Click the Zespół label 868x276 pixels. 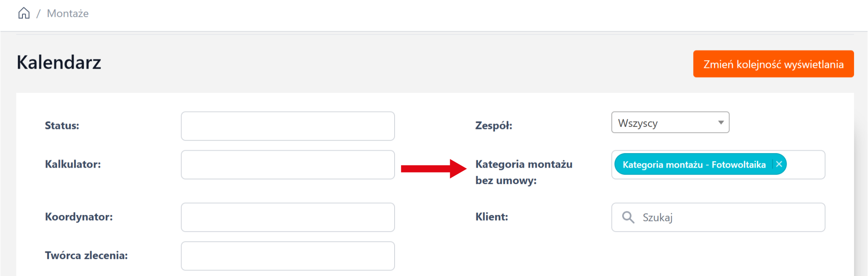(494, 125)
